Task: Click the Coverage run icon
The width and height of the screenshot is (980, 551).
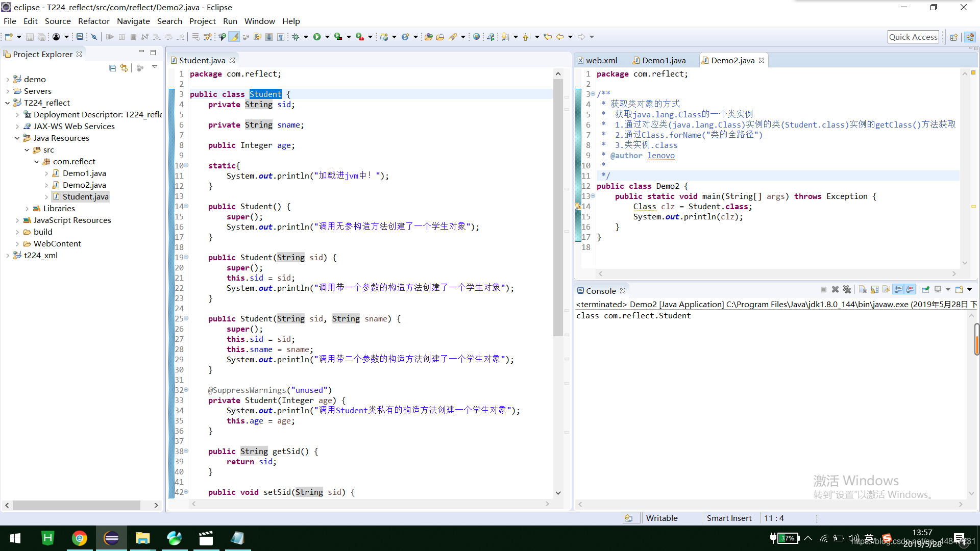Action: [x=338, y=37]
